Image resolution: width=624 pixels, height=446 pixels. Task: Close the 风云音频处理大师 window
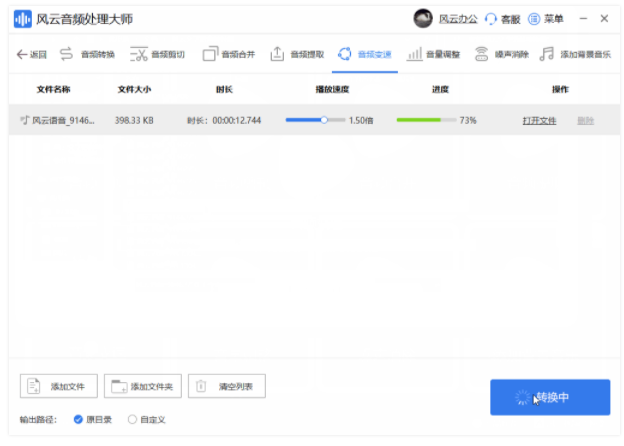pos(604,19)
